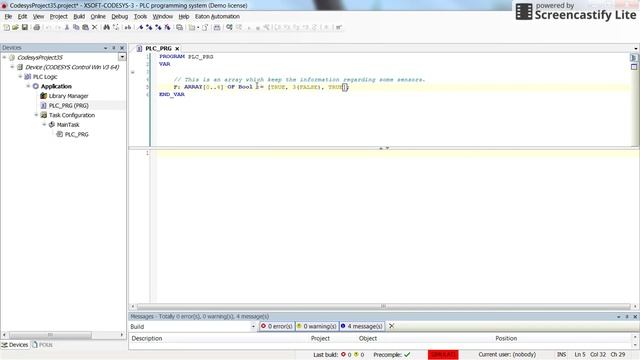This screenshot has width=640, height=360.
Task: Click the PLC_PRG (PRG) document icon in the tree
Action: [x=44, y=105]
